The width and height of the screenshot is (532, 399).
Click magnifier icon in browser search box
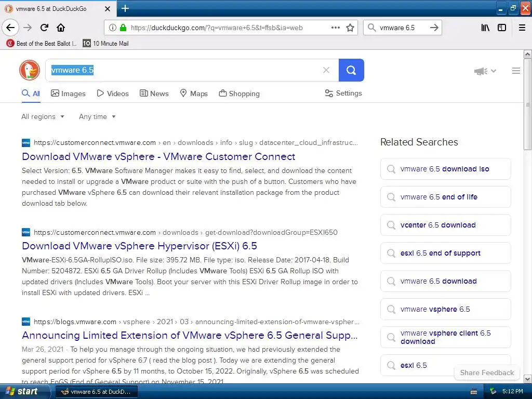point(372,28)
